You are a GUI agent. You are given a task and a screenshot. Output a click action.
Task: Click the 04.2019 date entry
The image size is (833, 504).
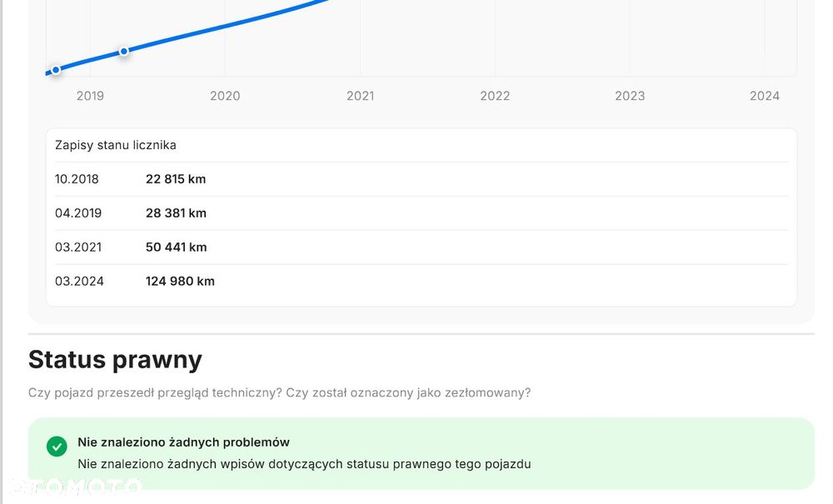point(78,213)
